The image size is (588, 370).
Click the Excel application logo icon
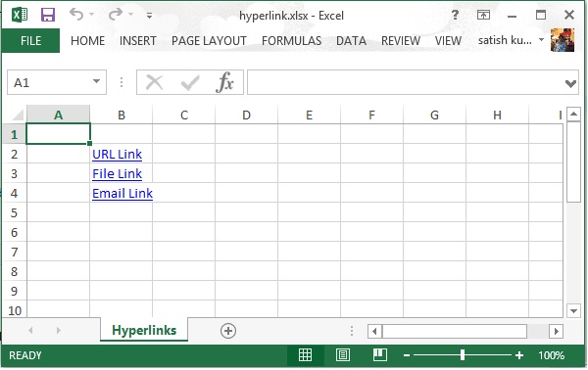(20, 15)
